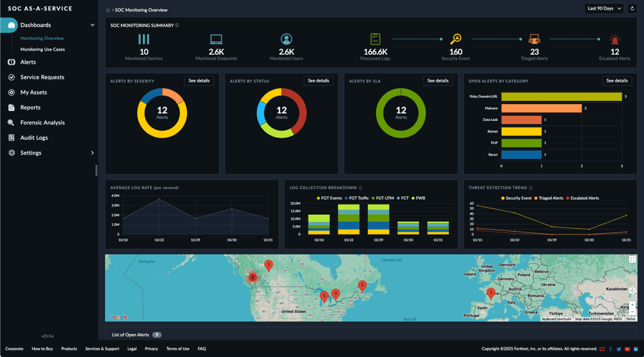Open the Alerts section icon in sidebar

click(x=12, y=62)
